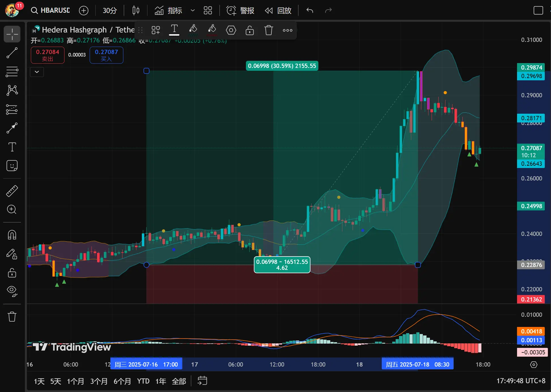
Task: Click Hedera Hashgraph symbol title
Action: [88, 30]
